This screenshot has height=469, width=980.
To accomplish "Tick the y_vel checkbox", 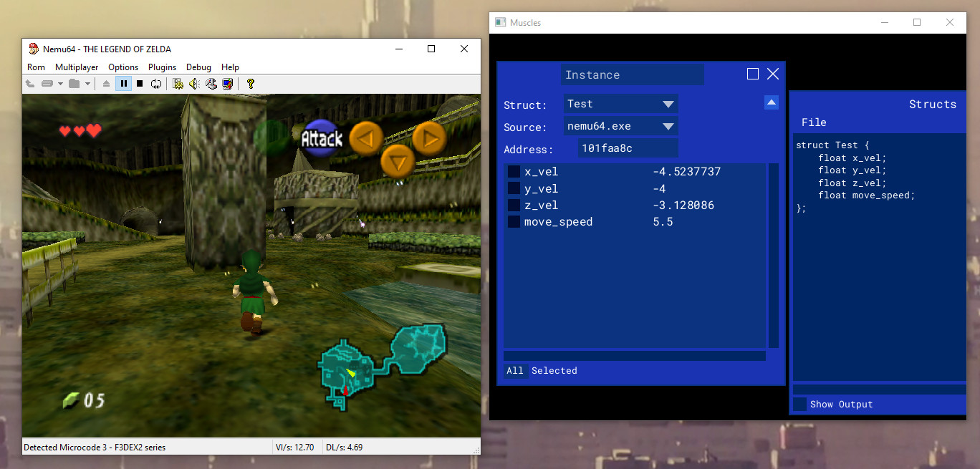I will pyautogui.click(x=514, y=188).
